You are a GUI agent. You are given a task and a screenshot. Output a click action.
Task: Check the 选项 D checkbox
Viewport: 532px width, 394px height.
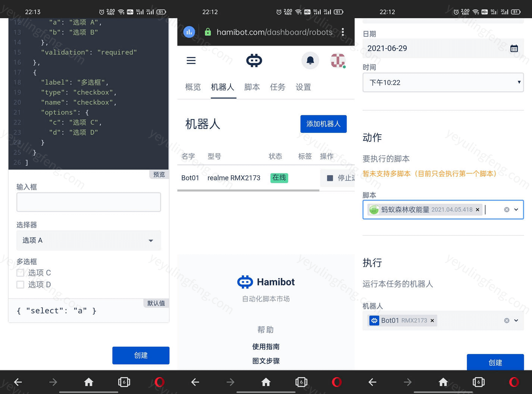coord(21,285)
